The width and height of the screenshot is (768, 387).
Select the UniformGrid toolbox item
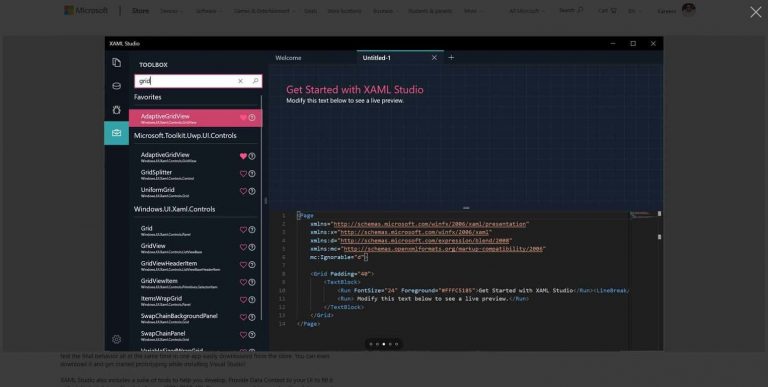coord(194,192)
